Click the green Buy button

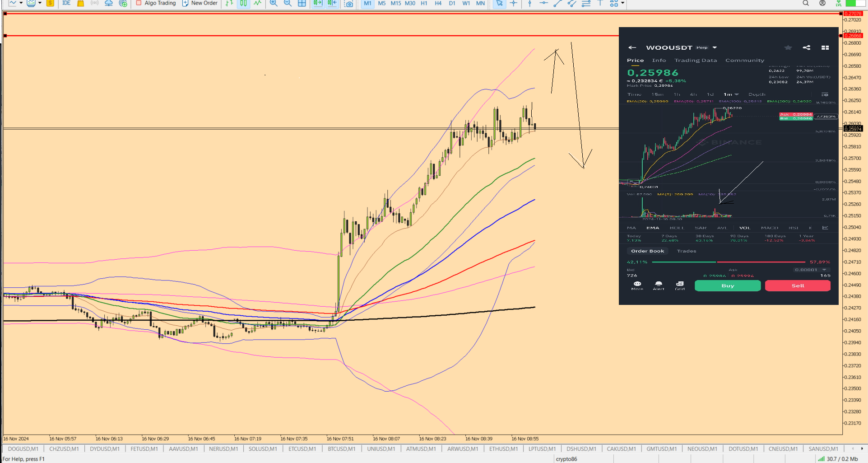point(728,286)
